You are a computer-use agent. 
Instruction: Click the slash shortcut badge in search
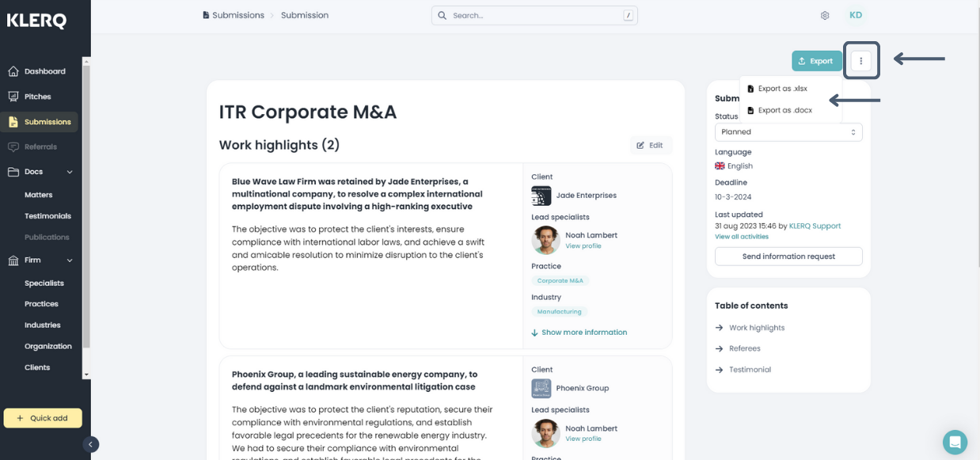tap(628, 15)
